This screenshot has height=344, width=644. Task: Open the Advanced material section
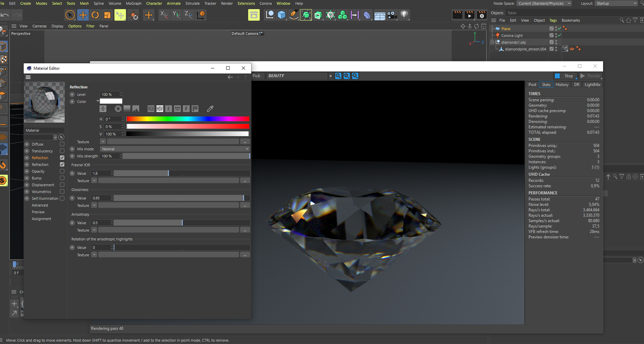click(40, 205)
